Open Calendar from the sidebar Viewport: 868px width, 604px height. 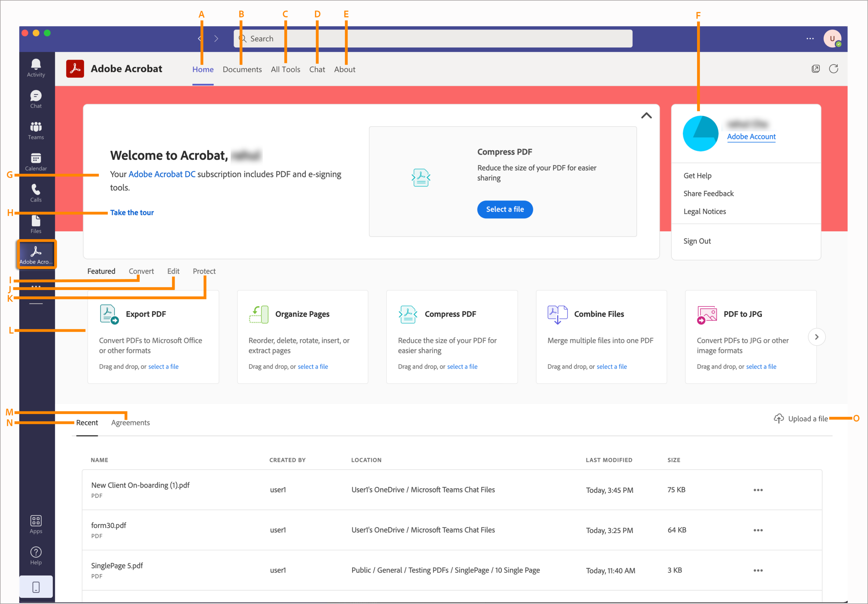36,162
